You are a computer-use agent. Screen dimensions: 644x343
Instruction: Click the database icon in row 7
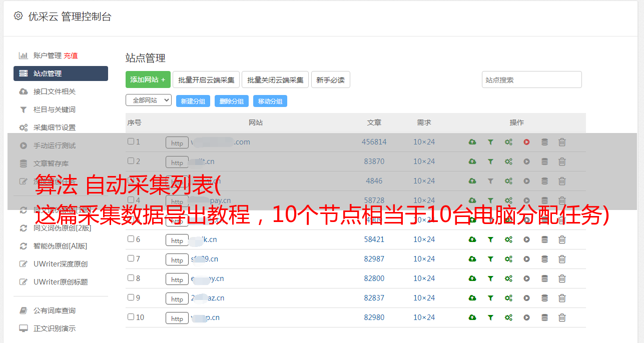coord(544,259)
